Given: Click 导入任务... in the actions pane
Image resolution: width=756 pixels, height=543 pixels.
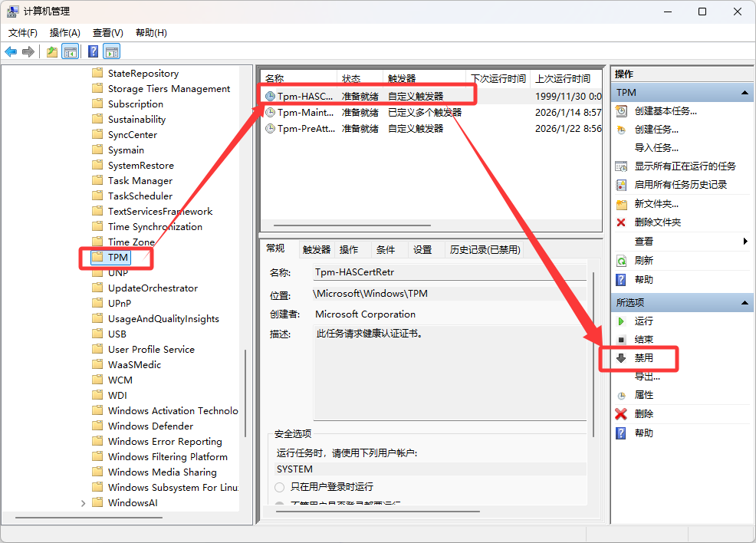Looking at the screenshot, I should [x=656, y=147].
